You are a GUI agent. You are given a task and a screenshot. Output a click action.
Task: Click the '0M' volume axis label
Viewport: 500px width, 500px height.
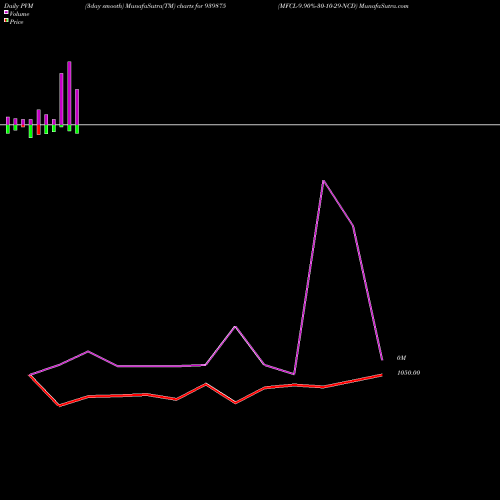tap(401, 358)
